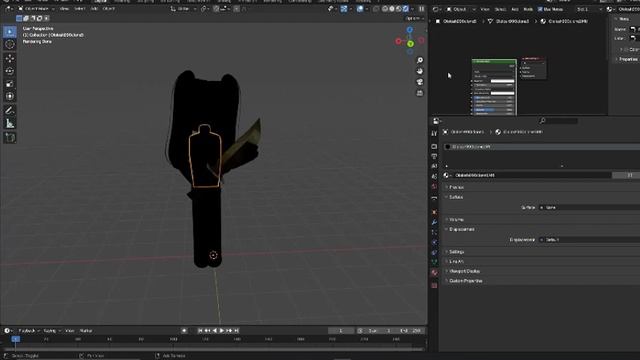The image size is (640, 360).
Task: Click the blue highlighted slider on Principled node
Action: tap(493, 110)
